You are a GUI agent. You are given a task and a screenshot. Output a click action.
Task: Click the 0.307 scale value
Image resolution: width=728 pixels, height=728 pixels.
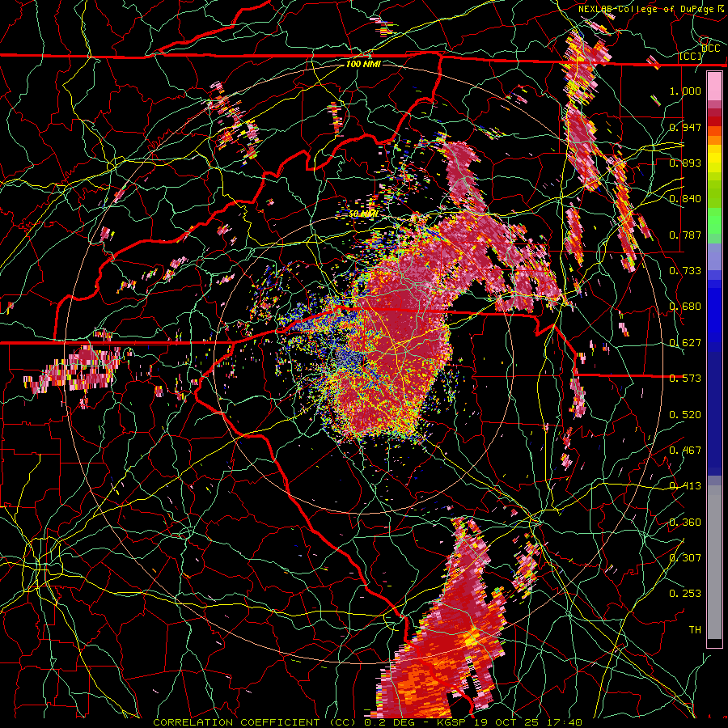(685, 558)
